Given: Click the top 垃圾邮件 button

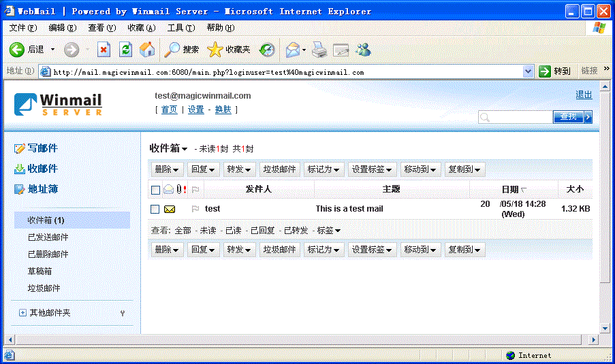Looking at the screenshot, I should 279,169.
